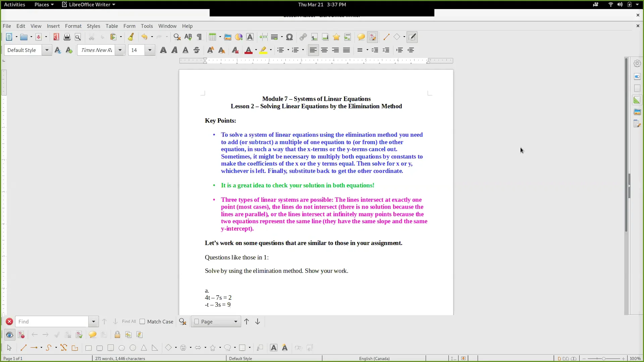This screenshot has height=362, width=644.
Task: Select the Ellipse drawing tool
Action: pyautogui.click(x=122, y=348)
